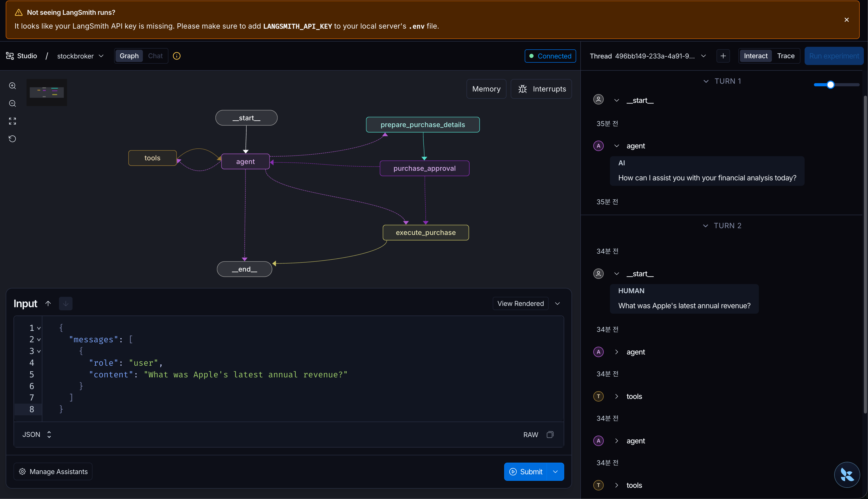
Task: Expand the second agent step in Turn 2
Action: point(616,441)
